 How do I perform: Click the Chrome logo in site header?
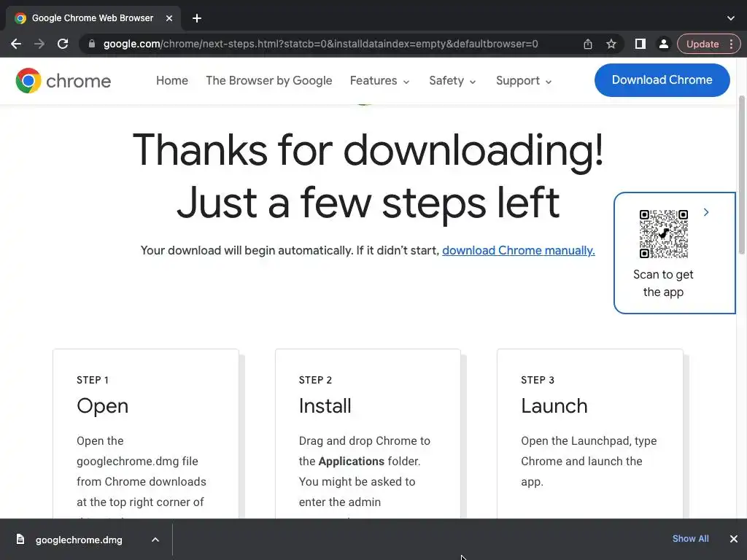[63, 80]
